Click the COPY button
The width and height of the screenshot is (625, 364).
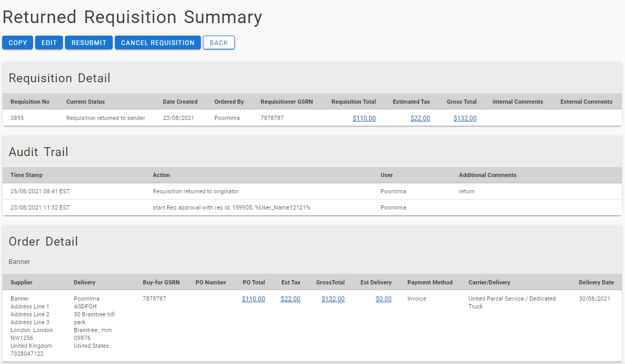tap(17, 42)
